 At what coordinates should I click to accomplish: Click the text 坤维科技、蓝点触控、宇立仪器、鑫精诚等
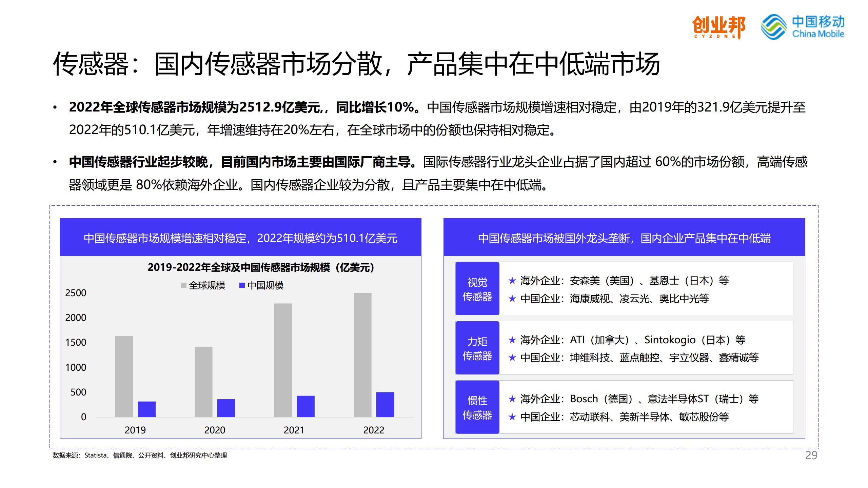(664, 358)
